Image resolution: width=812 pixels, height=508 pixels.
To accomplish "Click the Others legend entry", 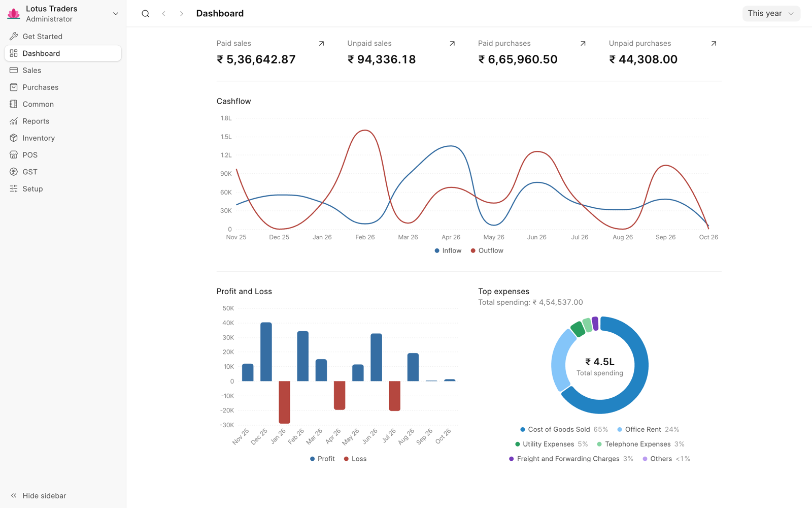I will click(x=666, y=459).
